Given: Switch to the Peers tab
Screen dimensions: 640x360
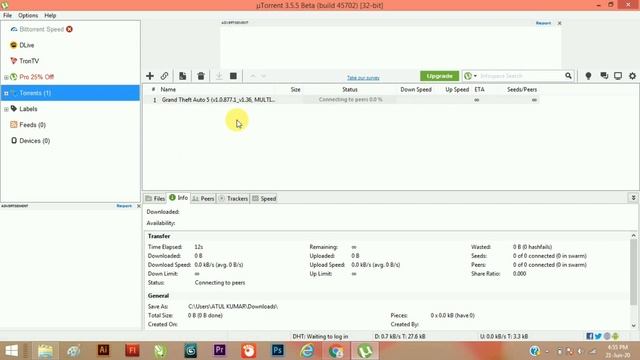Looking at the screenshot, I should [203, 198].
